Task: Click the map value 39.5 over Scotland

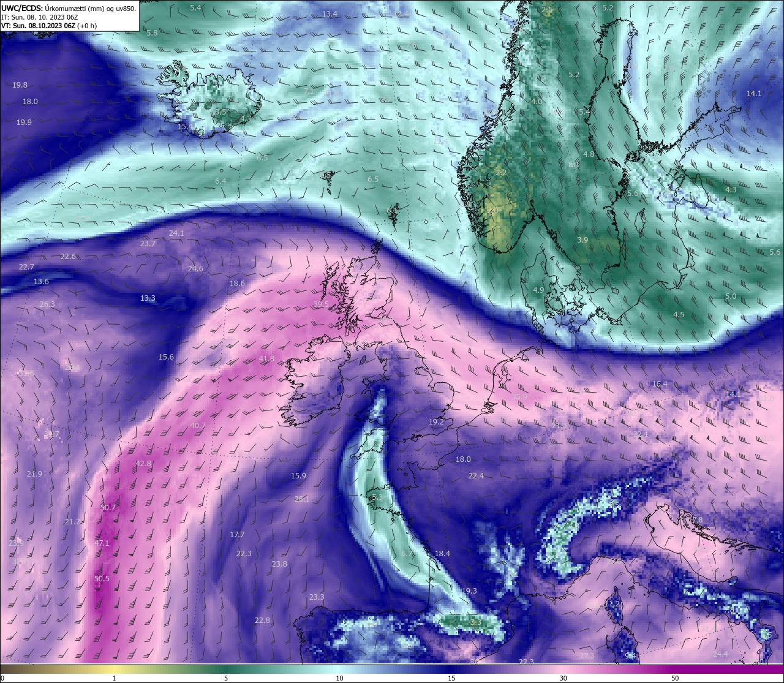Action: [x=321, y=304]
